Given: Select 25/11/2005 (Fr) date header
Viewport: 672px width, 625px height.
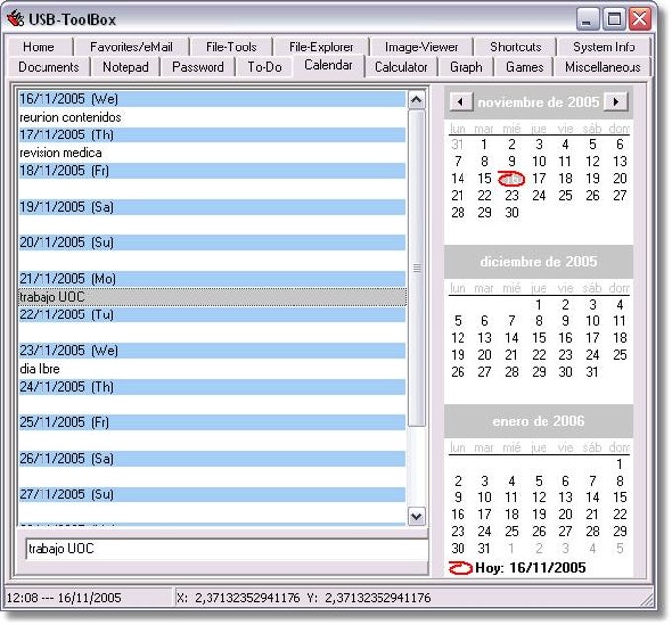Looking at the screenshot, I should pos(211,423).
